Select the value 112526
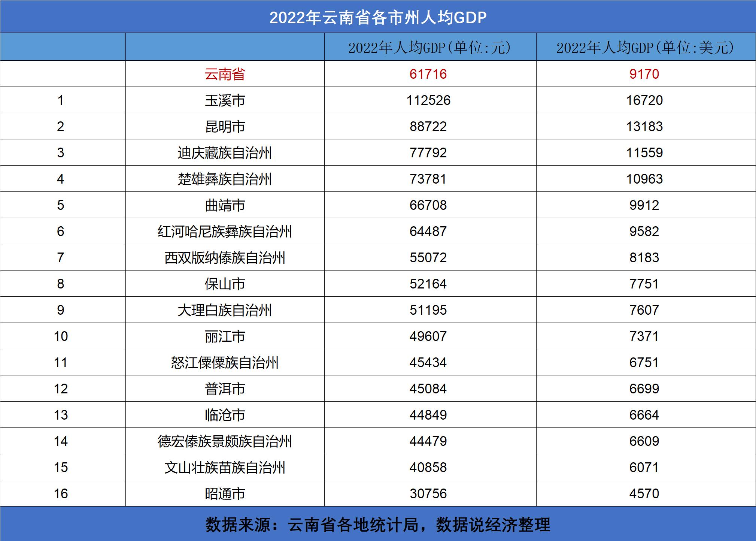Viewport: 756px width, 541px height. (428, 100)
